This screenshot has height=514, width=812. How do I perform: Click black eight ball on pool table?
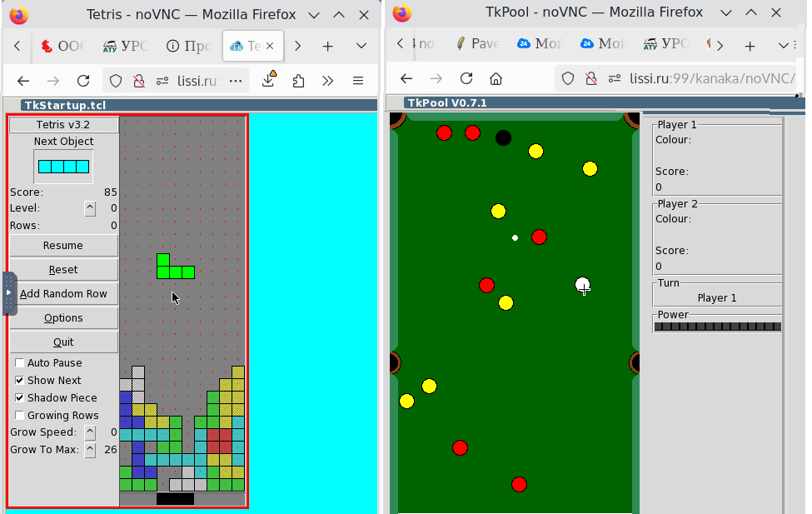[503, 137]
